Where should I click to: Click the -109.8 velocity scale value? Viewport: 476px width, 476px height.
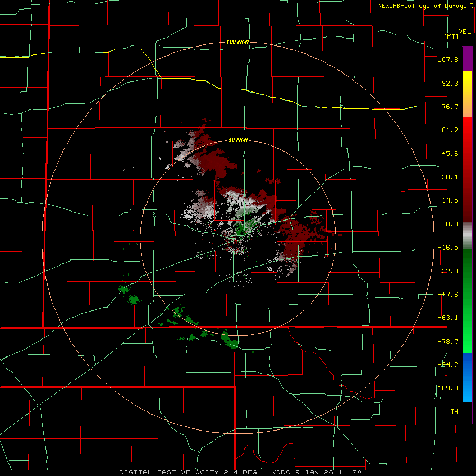point(446,388)
